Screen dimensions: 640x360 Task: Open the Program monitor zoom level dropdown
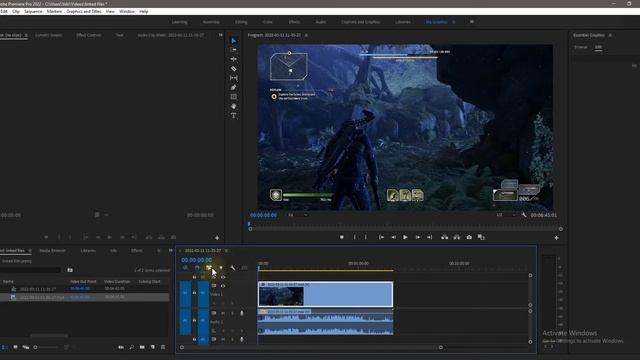(x=297, y=215)
